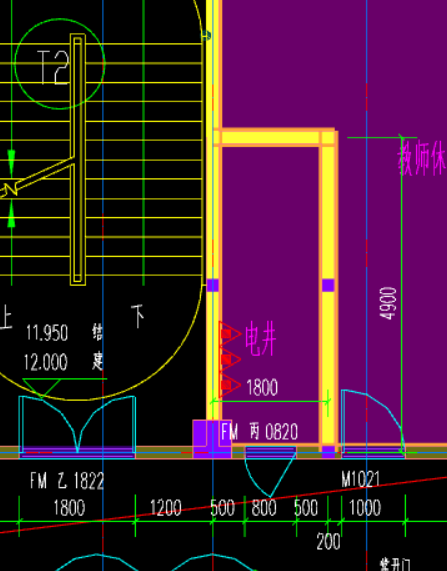Click the 1000 dimension text
The width and height of the screenshot is (447, 571).
(x=365, y=508)
